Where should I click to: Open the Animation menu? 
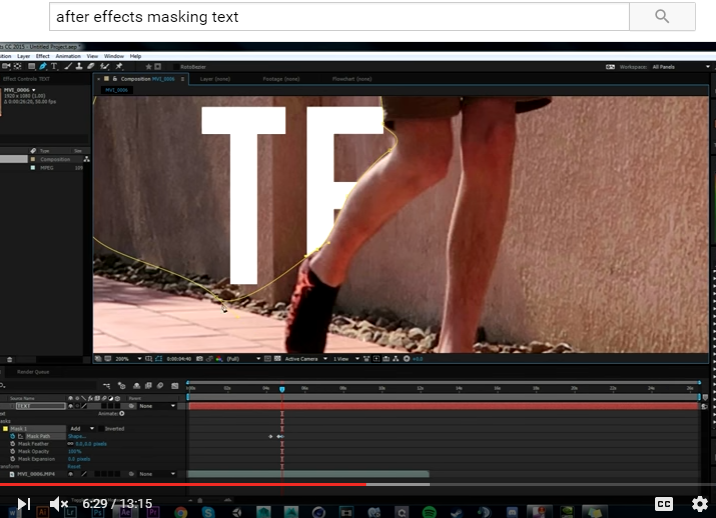click(x=68, y=56)
